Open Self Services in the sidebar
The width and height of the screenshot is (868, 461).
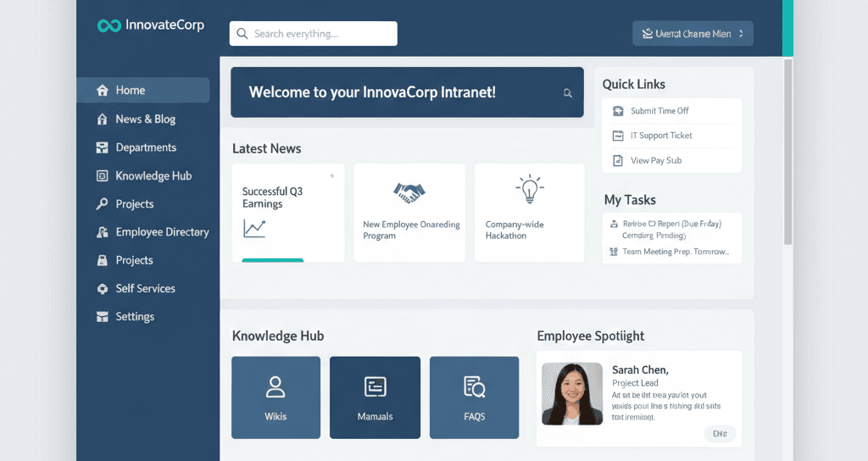pos(145,289)
